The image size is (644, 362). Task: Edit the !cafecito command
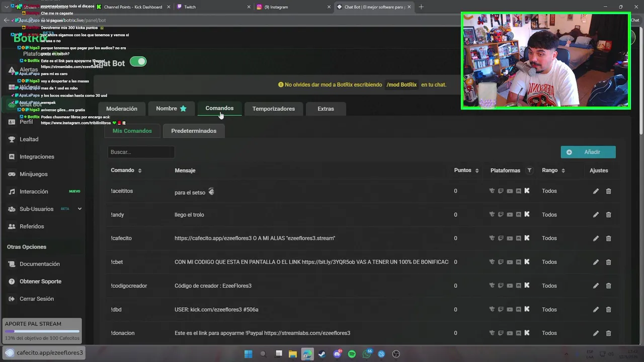tap(596, 238)
